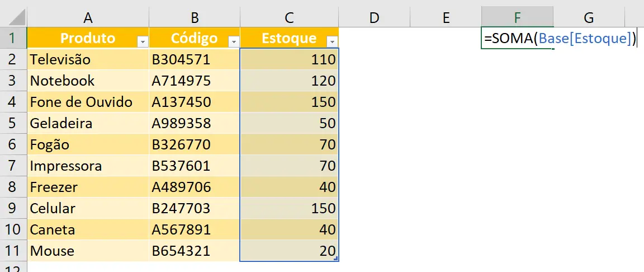This screenshot has height=272, width=644.
Task: Select column G header
Action: (588, 18)
